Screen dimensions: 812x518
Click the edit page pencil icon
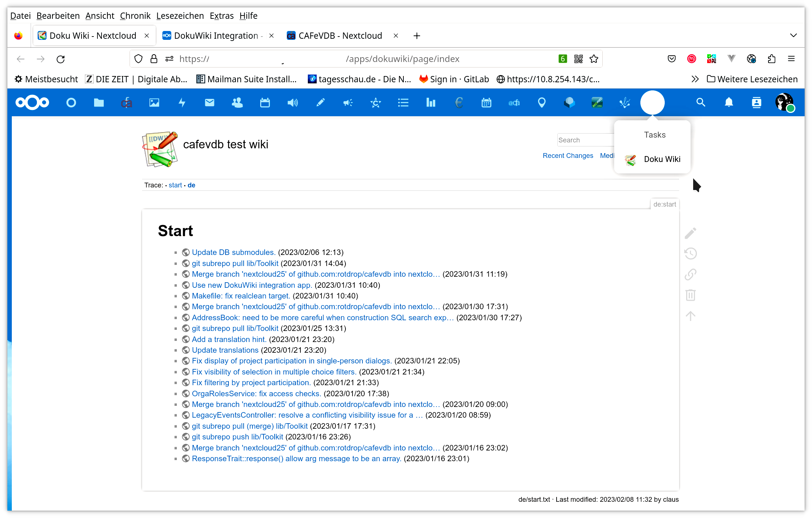click(x=690, y=233)
